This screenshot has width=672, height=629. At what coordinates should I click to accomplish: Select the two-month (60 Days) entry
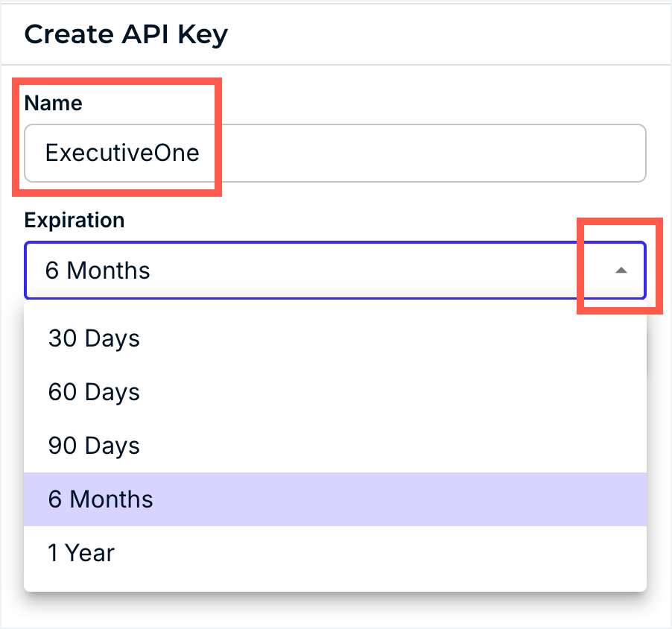(x=94, y=392)
